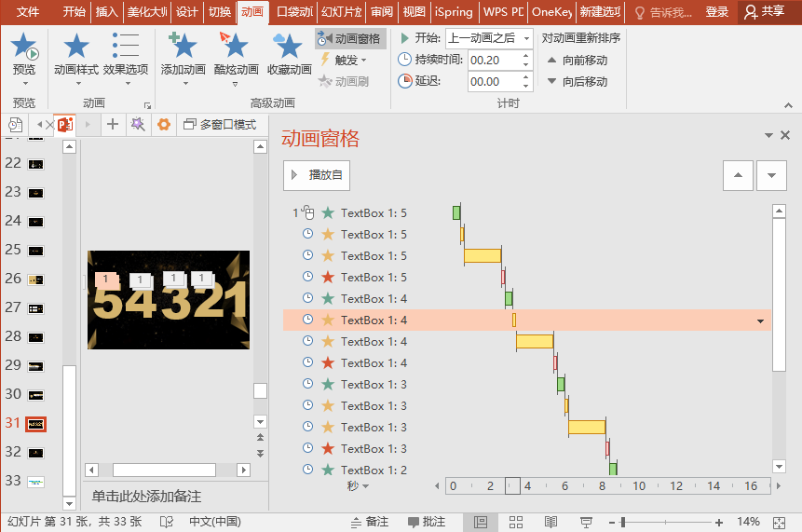802x532 pixels.
Task: Open the OneKey ribbon tab
Action: pyautogui.click(x=551, y=12)
